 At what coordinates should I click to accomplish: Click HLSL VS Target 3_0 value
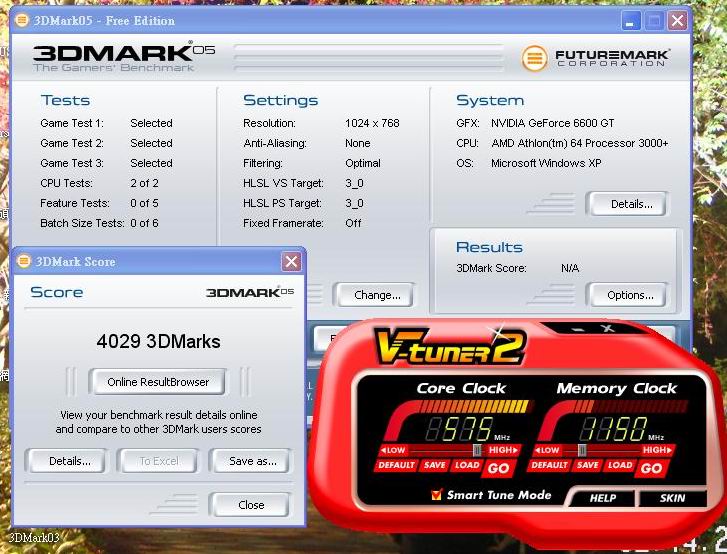[354, 183]
